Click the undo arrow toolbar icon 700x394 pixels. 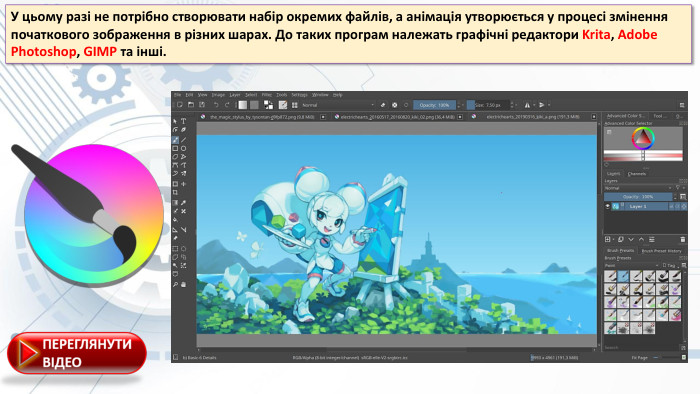point(216,105)
